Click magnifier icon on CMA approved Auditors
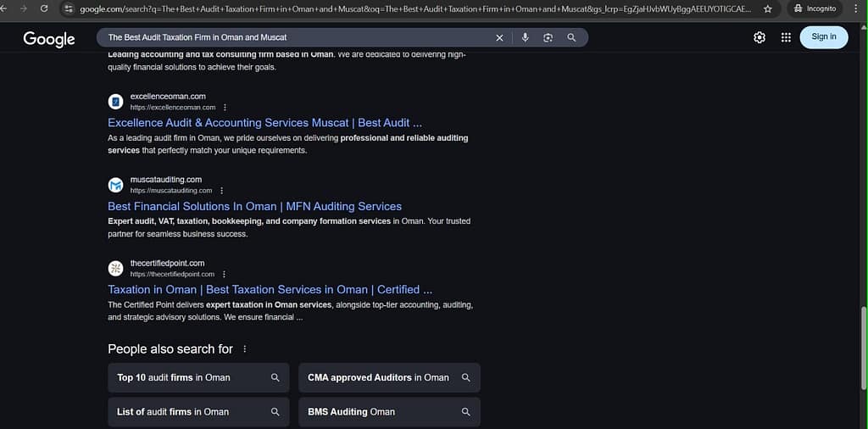 pos(466,377)
